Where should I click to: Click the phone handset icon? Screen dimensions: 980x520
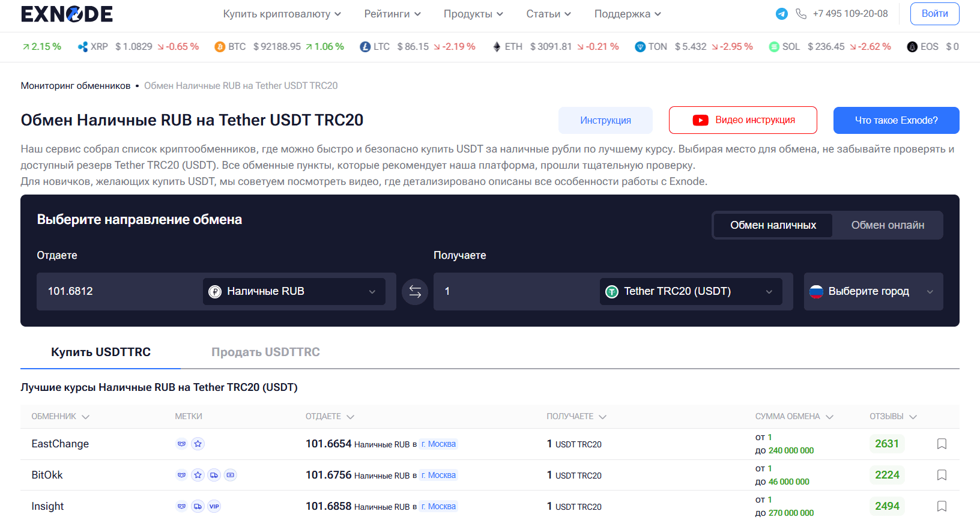tap(801, 14)
